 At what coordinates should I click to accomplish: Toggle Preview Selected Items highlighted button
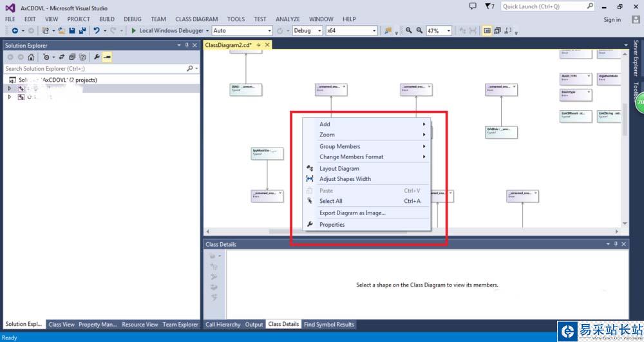click(x=107, y=57)
